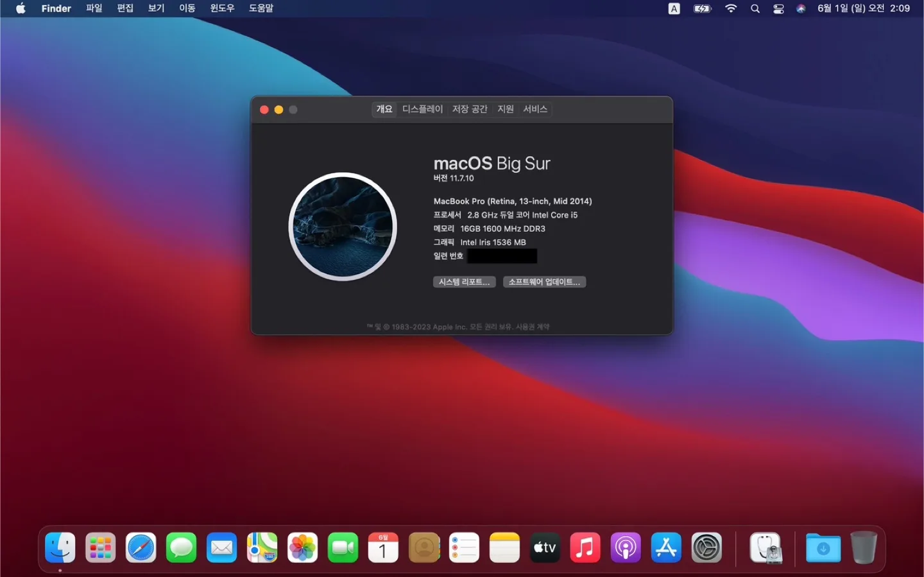Open the 이동 menu

(x=187, y=8)
